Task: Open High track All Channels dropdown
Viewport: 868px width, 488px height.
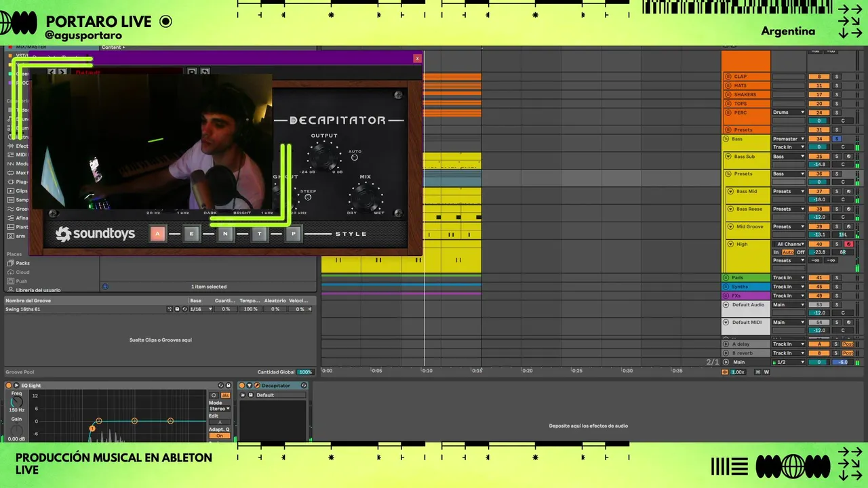Action: (789, 244)
